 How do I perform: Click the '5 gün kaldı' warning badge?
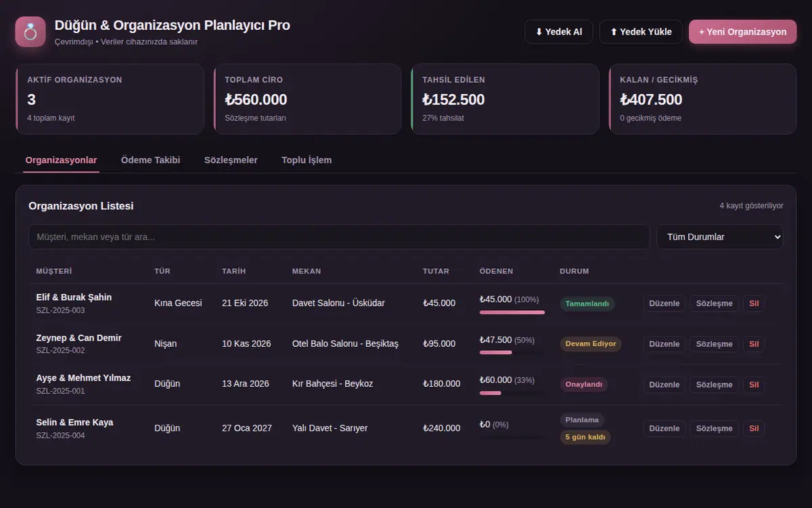(585, 438)
